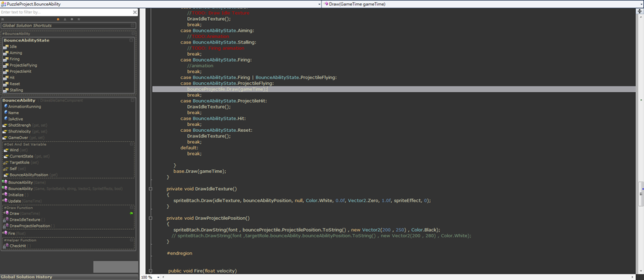Clear the filter text with the X button
644x280 pixels.
[135, 12]
